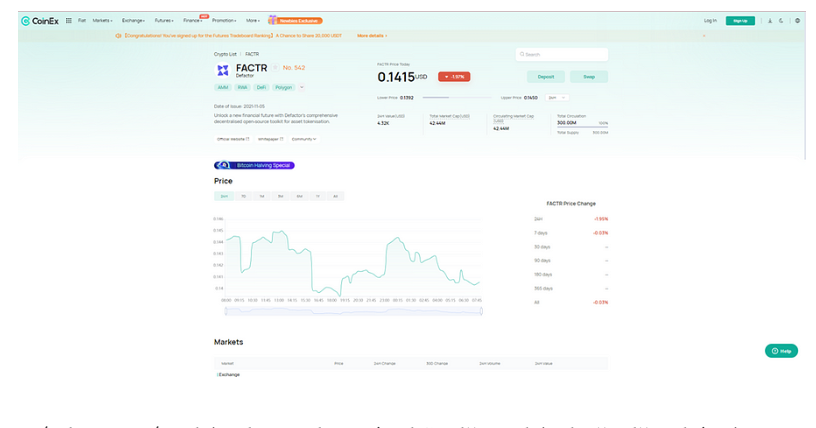Click the 0.1415 USD price value

pos(402,77)
